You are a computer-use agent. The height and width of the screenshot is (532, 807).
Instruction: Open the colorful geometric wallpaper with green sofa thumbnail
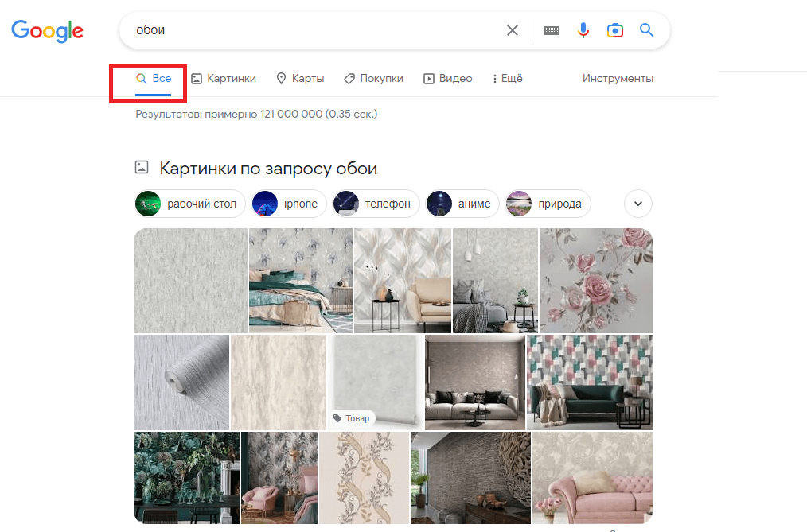[589, 382]
